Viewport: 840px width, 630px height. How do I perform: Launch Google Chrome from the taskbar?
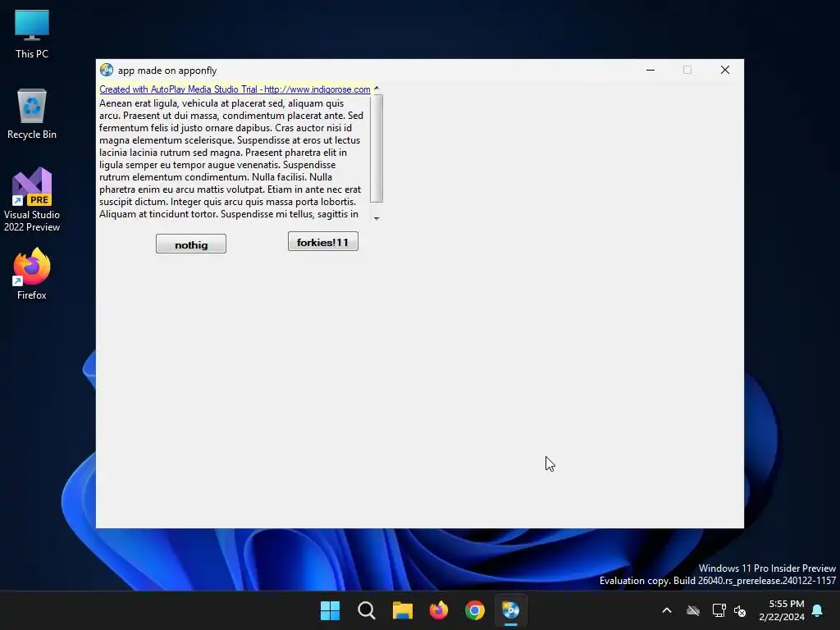475,610
